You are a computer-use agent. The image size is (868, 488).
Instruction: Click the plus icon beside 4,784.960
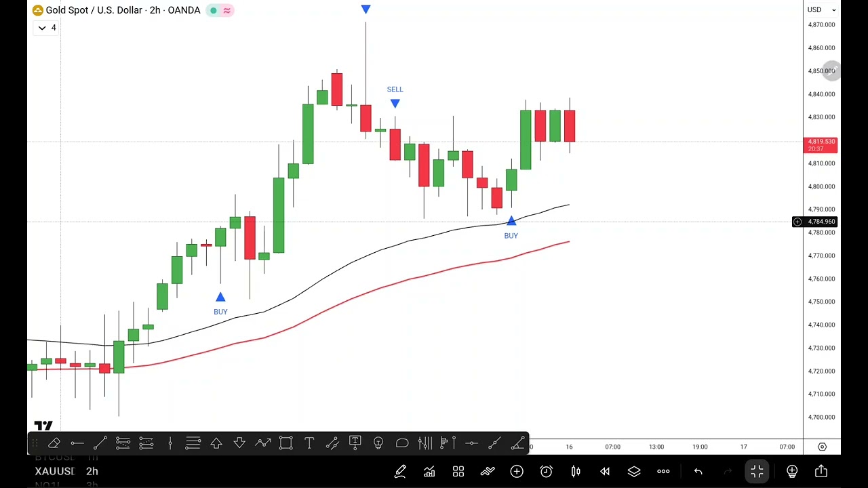(797, 222)
